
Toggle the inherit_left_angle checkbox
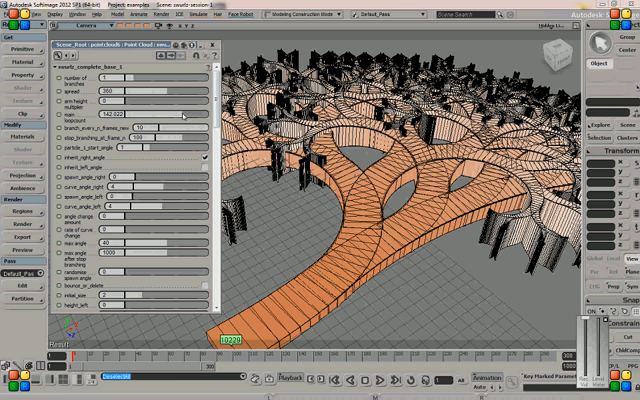tap(206, 166)
